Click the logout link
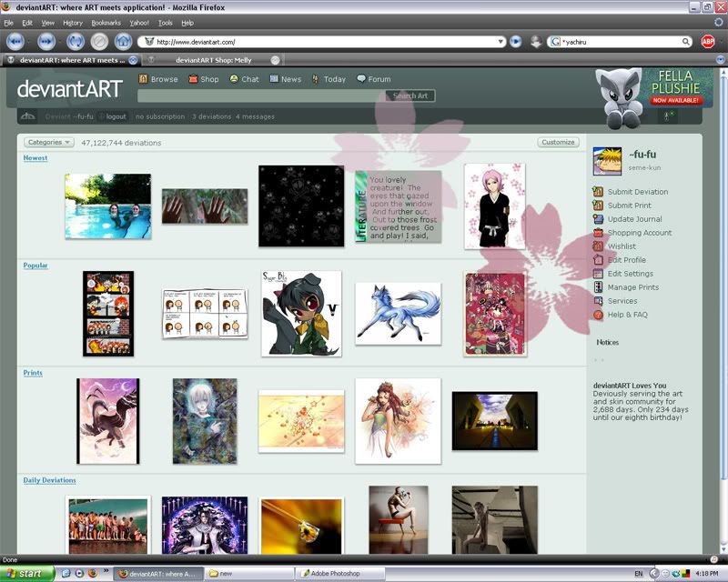The image size is (728, 582). [x=116, y=116]
